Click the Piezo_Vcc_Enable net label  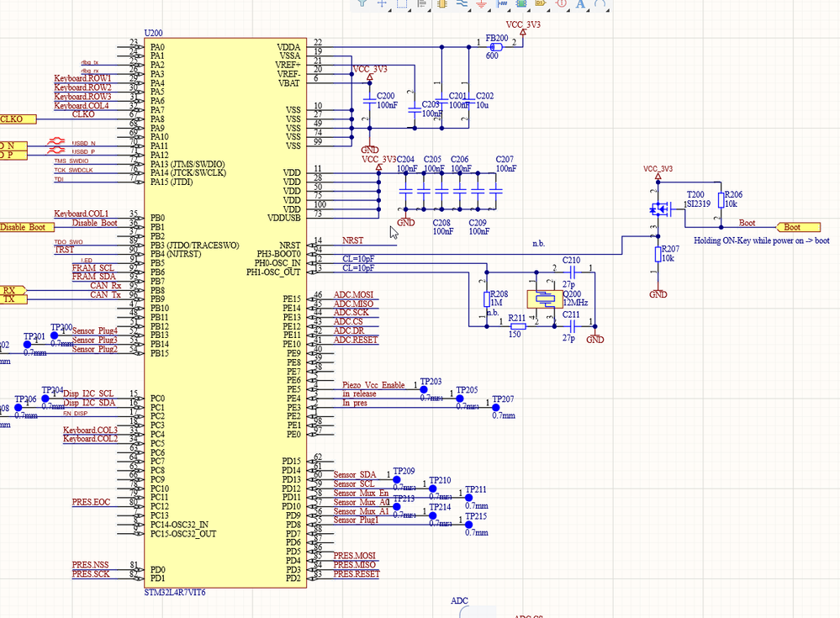373,385
